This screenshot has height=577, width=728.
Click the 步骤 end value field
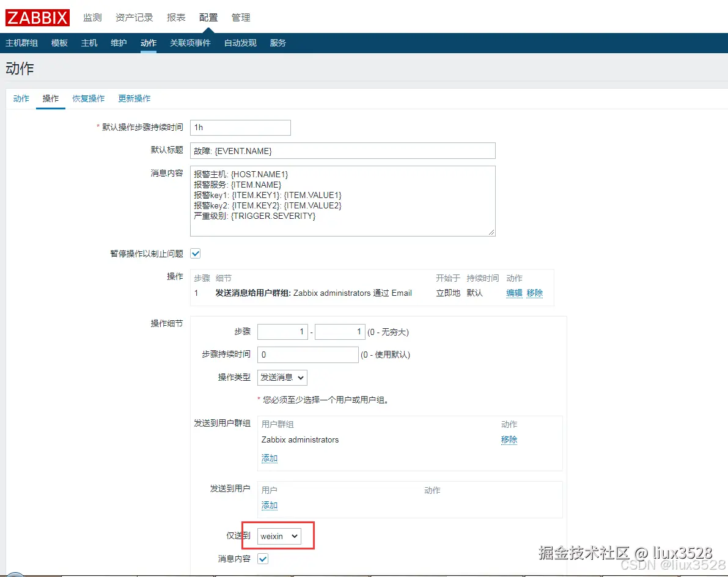click(340, 332)
